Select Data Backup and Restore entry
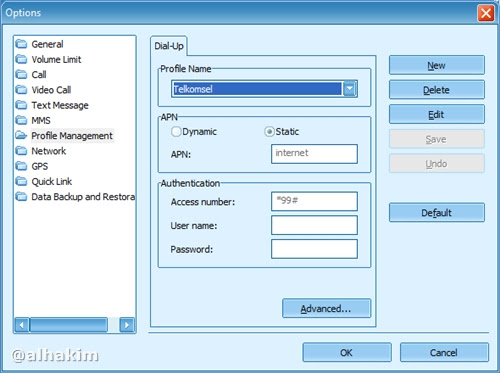Image resolution: width=500 pixels, height=373 pixels. 83,197
